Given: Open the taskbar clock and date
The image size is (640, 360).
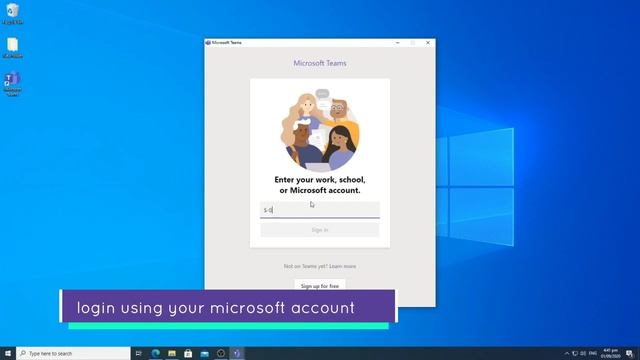Looking at the screenshot, I should pyautogui.click(x=611, y=353).
